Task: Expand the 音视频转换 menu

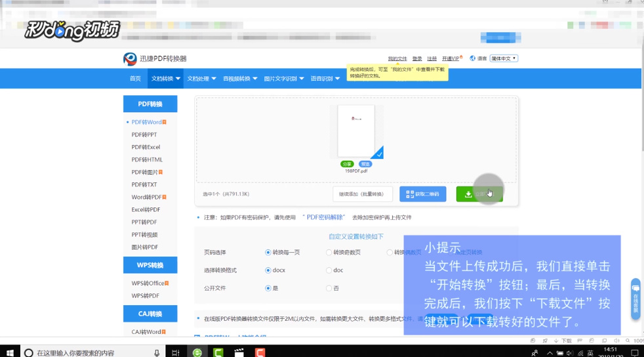Action: [x=240, y=79]
